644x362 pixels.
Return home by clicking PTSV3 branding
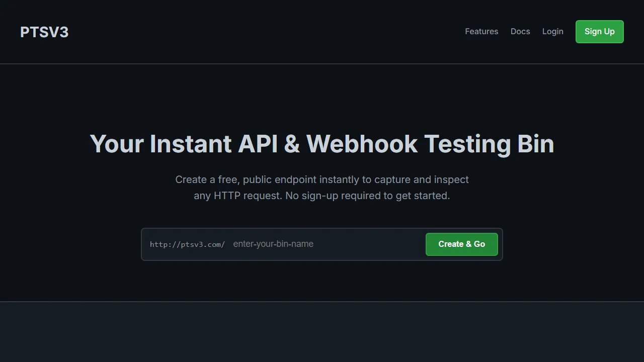tap(44, 32)
